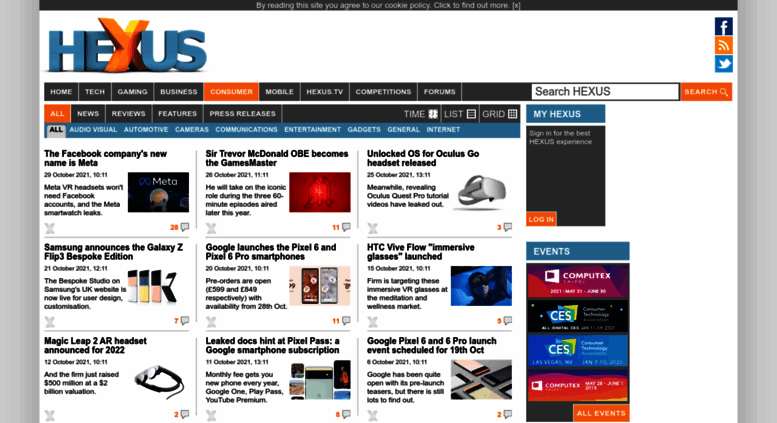777x423 pixels.
Task: Filter by GADGETS category
Action: [364, 130]
